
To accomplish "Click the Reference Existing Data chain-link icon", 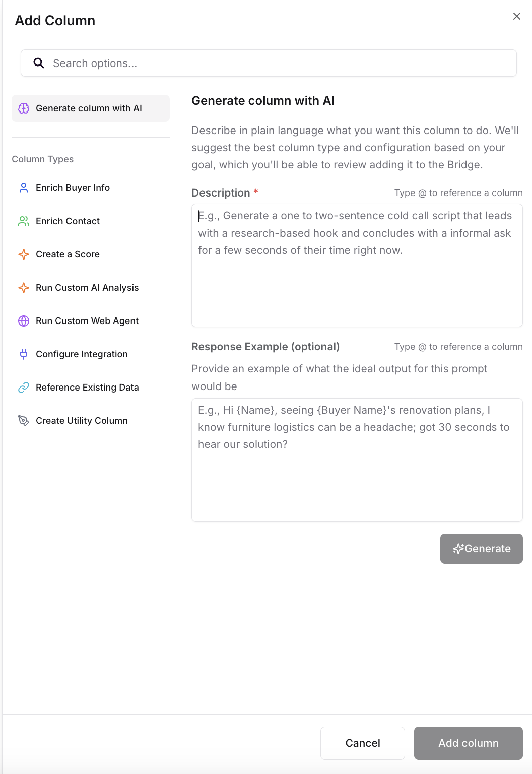I will click(x=23, y=387).
